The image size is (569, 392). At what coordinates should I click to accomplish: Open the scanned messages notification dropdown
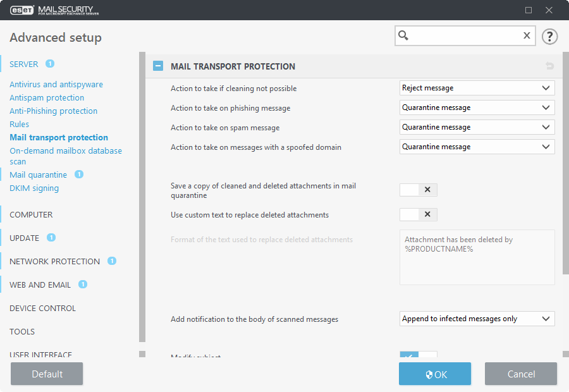point(477,319)
